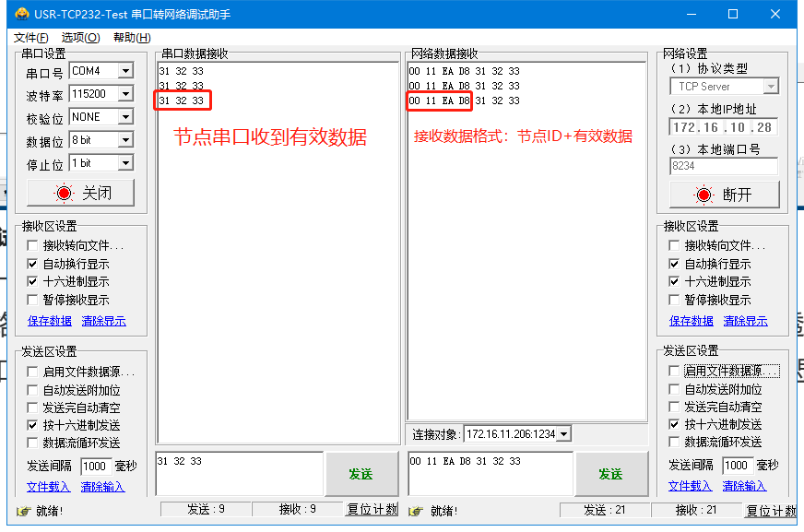Click the left status bar 就绪 hand icon
The image size is (804, 532).
pos(24,511)
